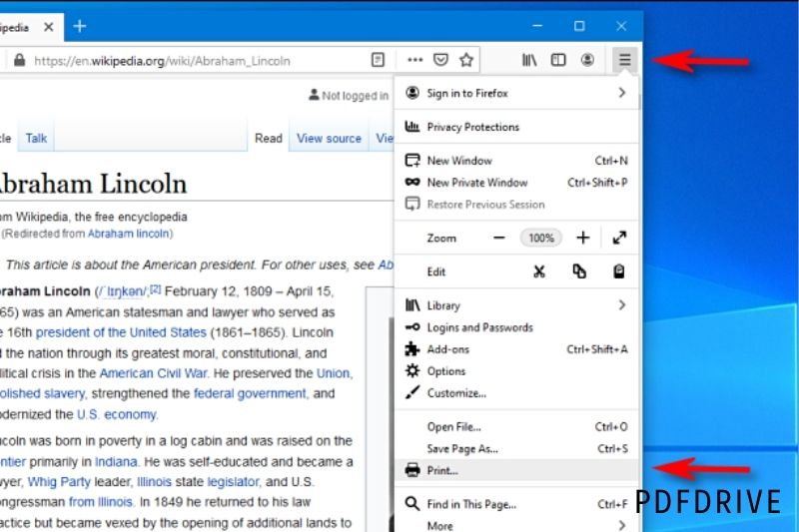Image resolution: width=799 pixels, height=532 pixels.
Task: Open the 'American Civil War' link
Action: (x=154, y=373)
